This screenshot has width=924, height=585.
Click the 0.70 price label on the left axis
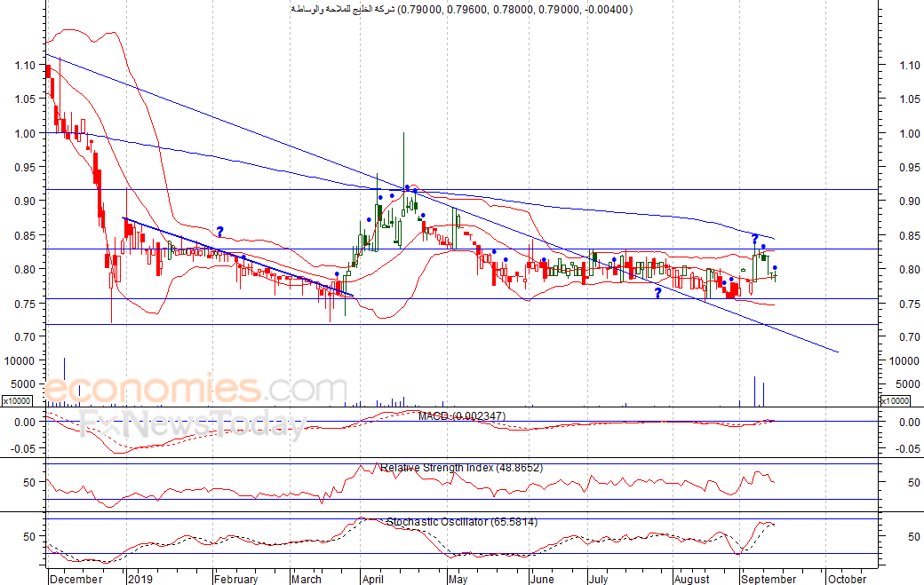(26, 336)
